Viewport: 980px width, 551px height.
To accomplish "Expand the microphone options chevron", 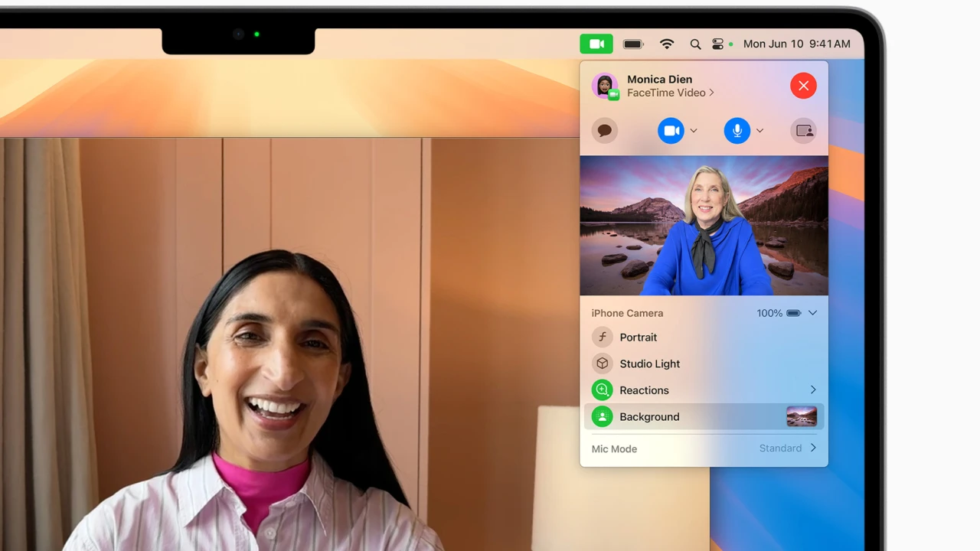I will 759,131.
